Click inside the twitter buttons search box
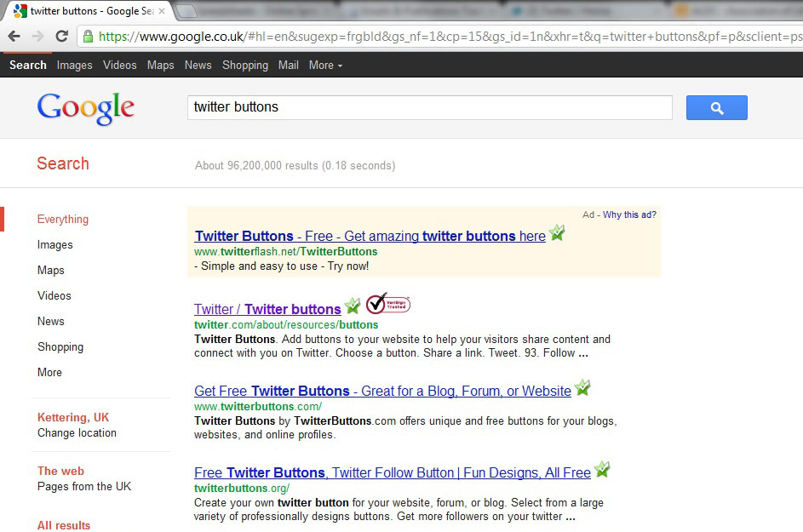Image resolution: width=803 pixels, height=532 pixels. 430,107
